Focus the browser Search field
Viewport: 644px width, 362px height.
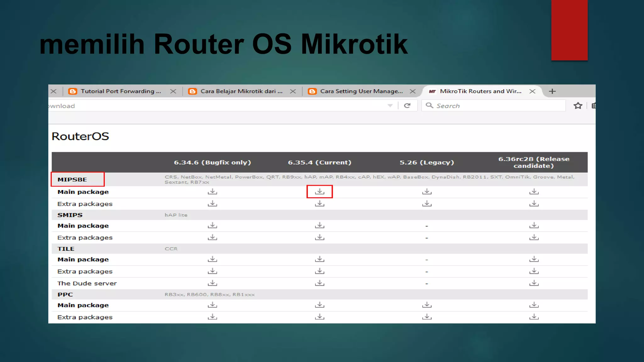(494, 106)
